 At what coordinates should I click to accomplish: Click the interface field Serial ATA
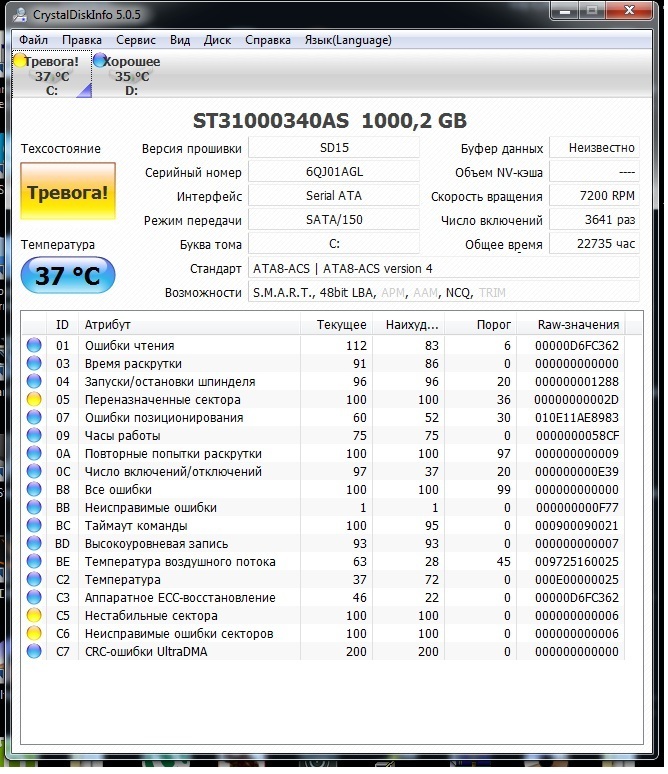click(334, 195)
